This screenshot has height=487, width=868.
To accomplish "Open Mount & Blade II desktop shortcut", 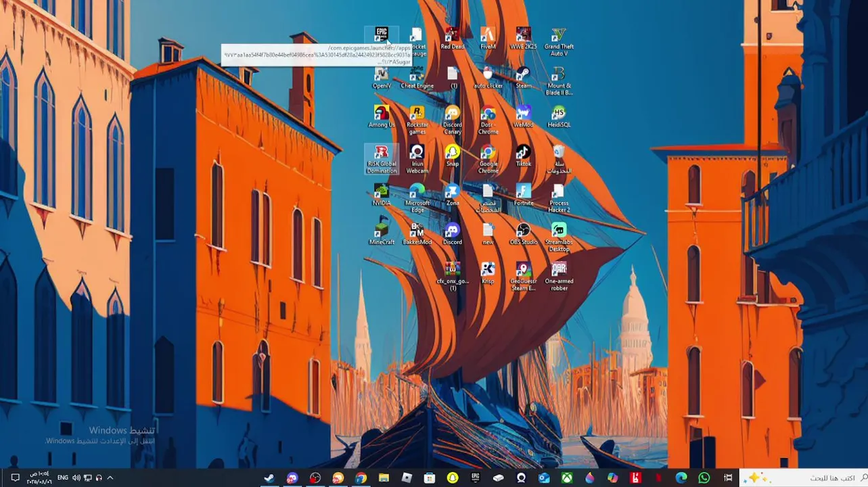I will [559, 80].
